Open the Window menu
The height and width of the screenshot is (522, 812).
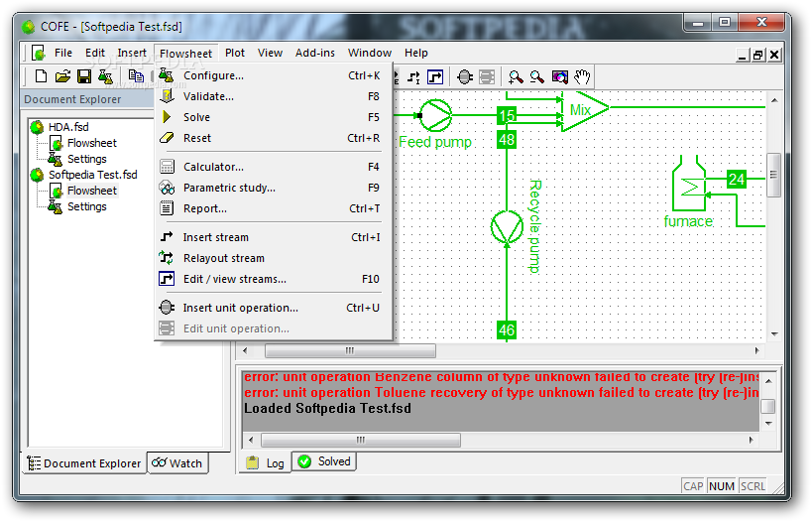click(x=370, y=53)
